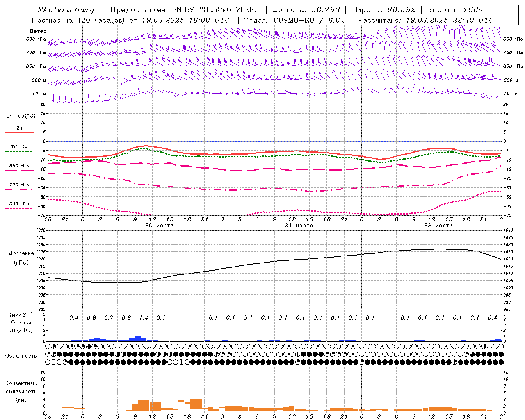Click the Конвективн. label of convective cloudiness
This screenshot has height=420, width=525.
pyautogui.click(x=21, y=383)
